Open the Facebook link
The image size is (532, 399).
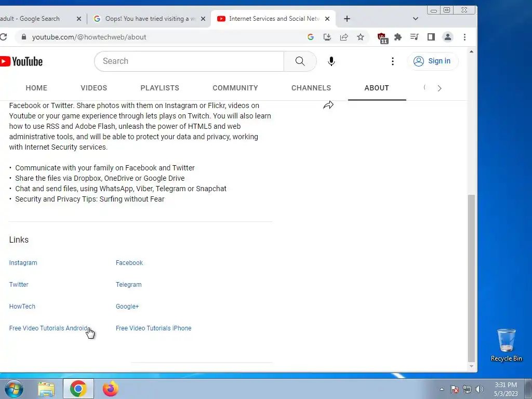tap(129, 262)
